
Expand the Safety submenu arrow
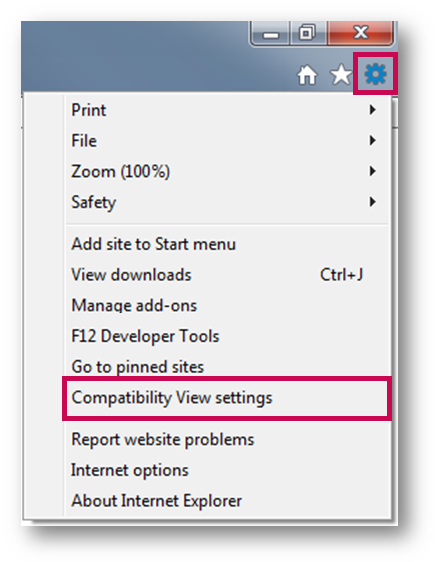pos(373,202)
